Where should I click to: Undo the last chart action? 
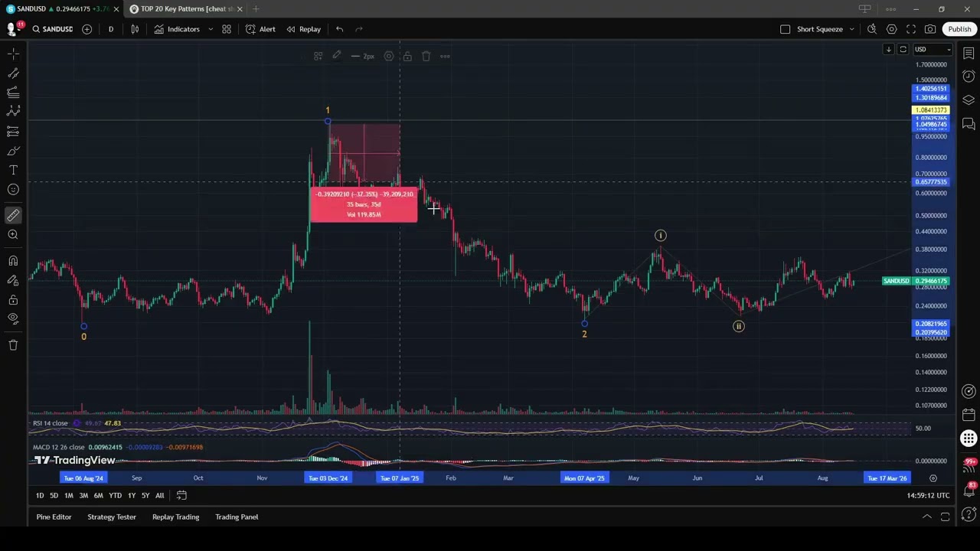(x=339, y=29)
